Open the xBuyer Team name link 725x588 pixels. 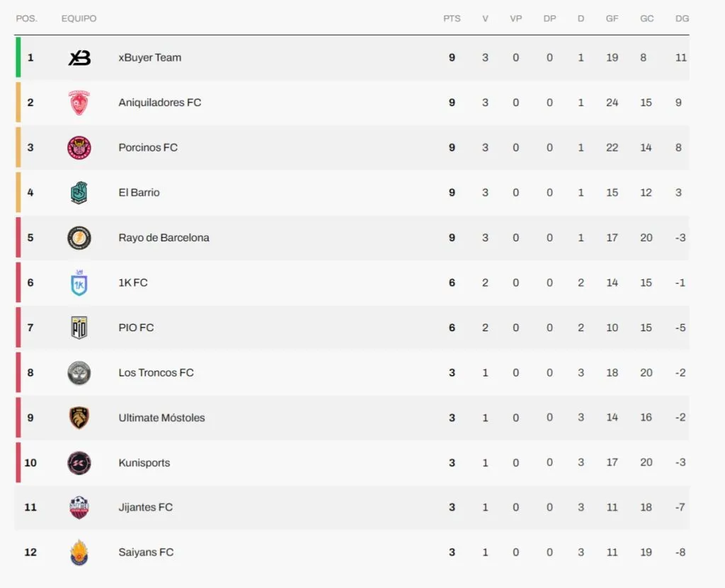tap(150, 58)
